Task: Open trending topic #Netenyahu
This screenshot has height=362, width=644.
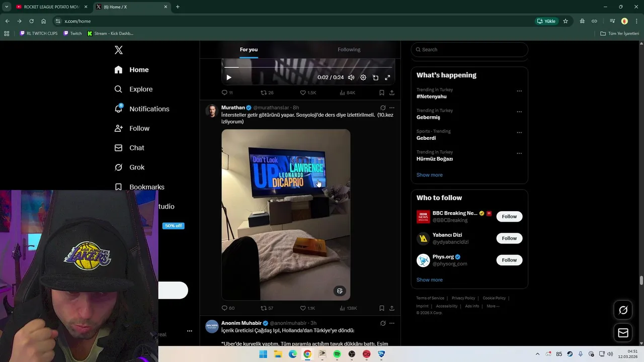Action: 432,97
